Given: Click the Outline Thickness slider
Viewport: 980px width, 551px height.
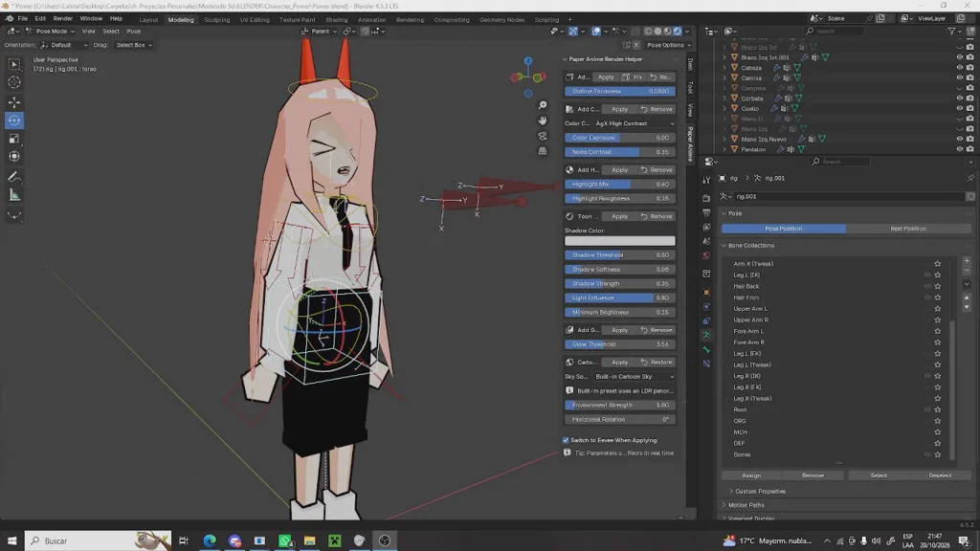Looking at the screenshot, I should tap(620, 91).
